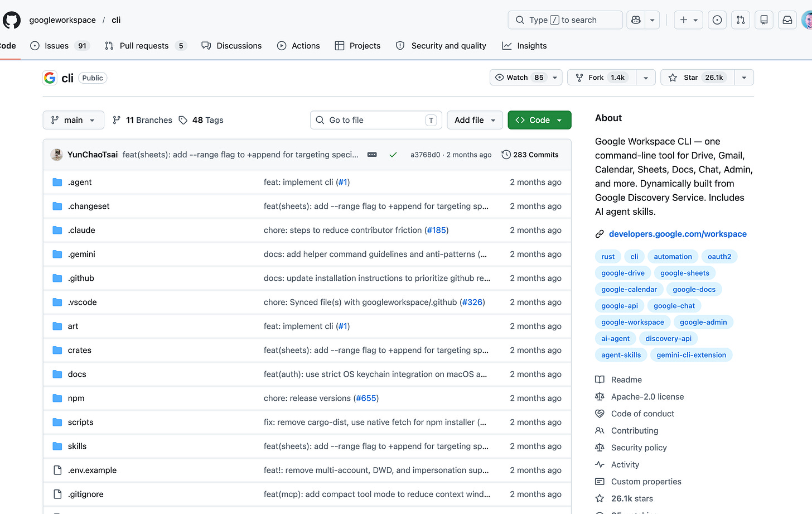This screenshot has width=812, height=514.
Task: Select the google-sheets topic tag
Action: [685, 273]
